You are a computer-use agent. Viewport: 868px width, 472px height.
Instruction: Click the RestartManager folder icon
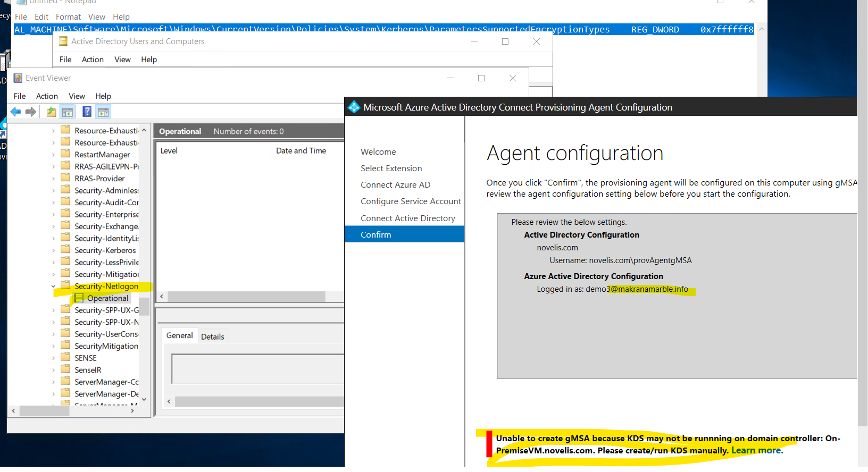pos(66,154)
